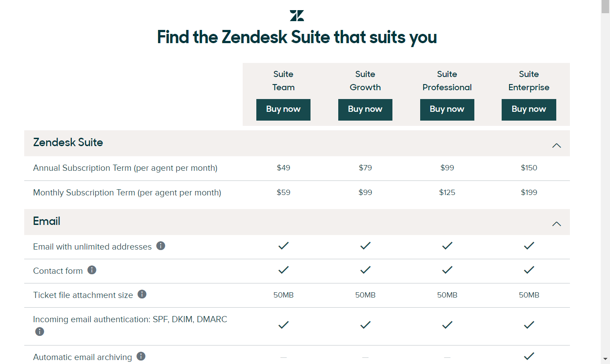610x364 pixels.
Task: Click info icon under Incoming email authentication
Action: (40, 331)
